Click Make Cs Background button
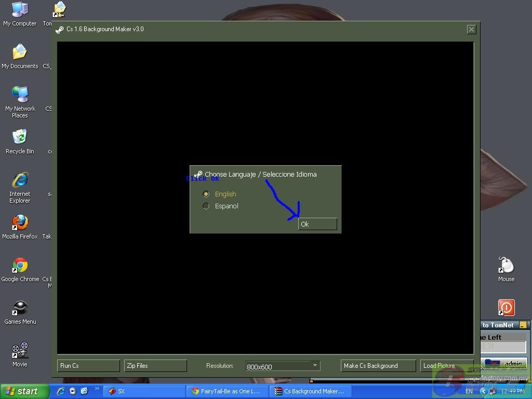532x399 pixels. point(378,366)
